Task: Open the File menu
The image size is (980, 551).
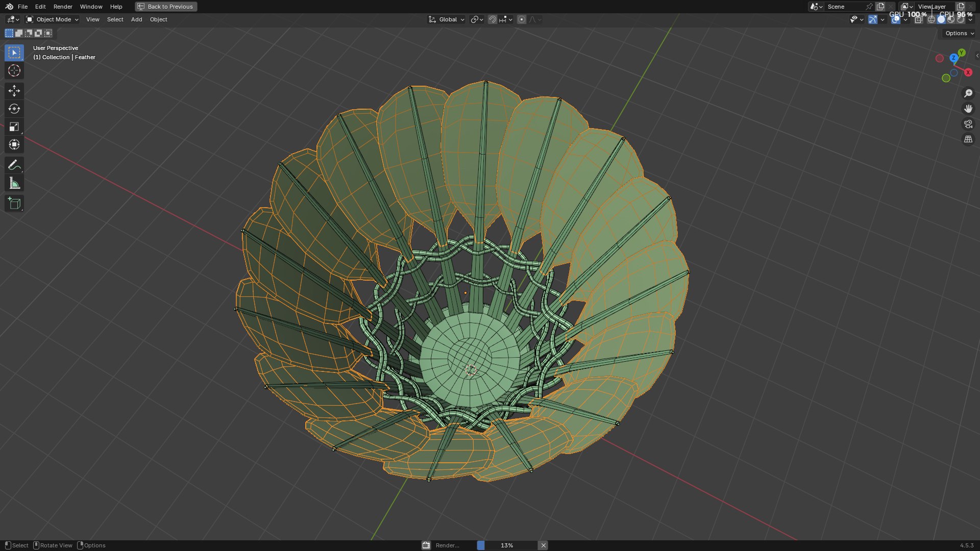Action: 22,7
